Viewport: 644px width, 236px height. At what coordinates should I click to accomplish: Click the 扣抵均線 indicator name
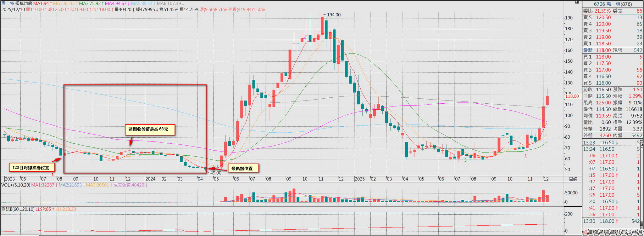coord(24,3)
